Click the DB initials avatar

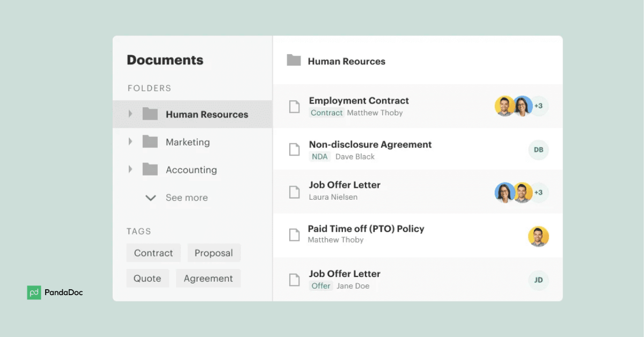tap(538, 150)
